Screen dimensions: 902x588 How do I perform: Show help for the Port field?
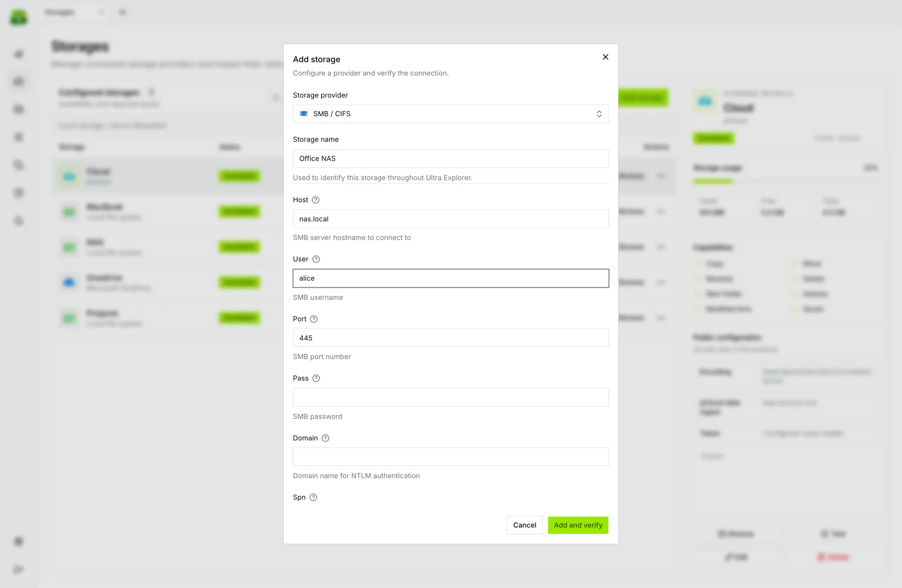pos(314,319)
